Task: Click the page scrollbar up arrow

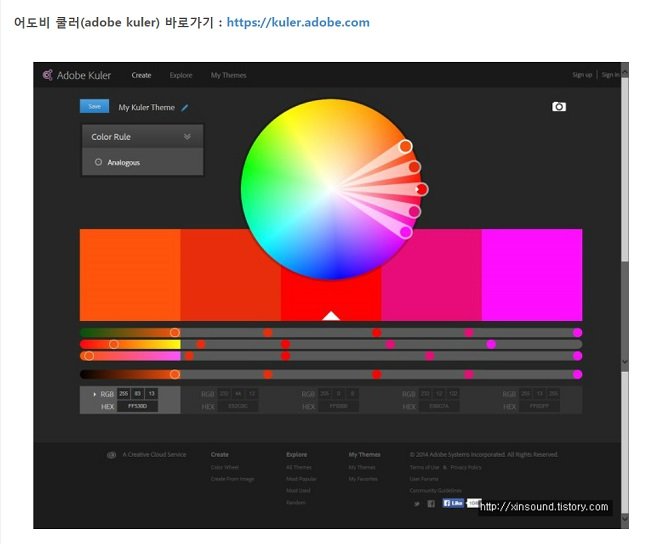Action: pyautogui.click(x=625, y=73)
